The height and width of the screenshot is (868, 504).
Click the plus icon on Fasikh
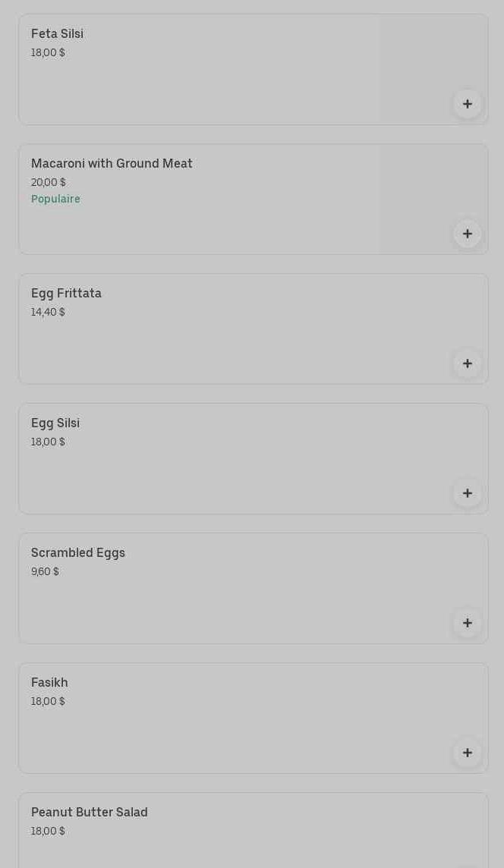pos(468,753)
